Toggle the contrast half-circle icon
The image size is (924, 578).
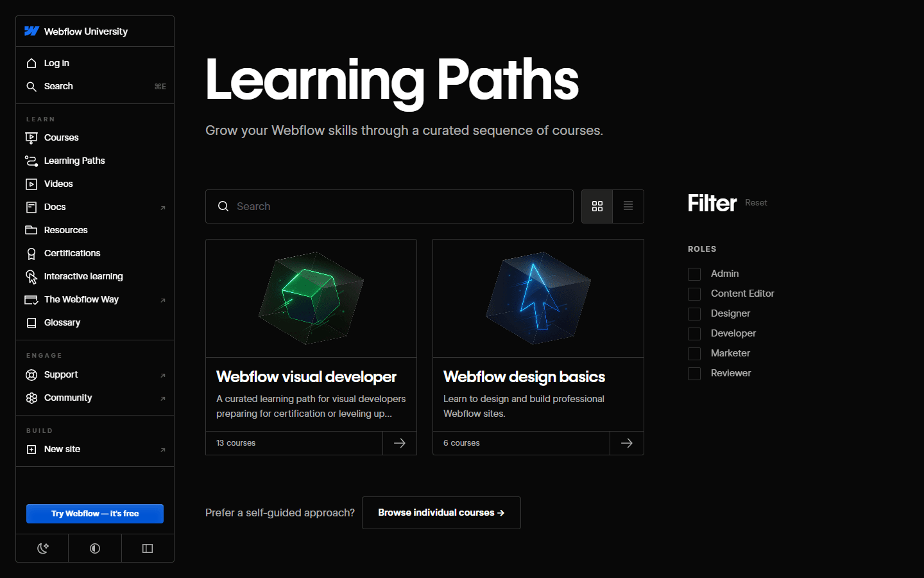pos(95,548)
